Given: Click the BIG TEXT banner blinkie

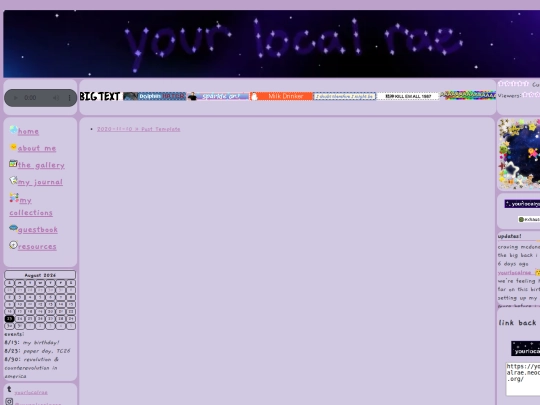Looking at the screenshot, I should point(100,96).
